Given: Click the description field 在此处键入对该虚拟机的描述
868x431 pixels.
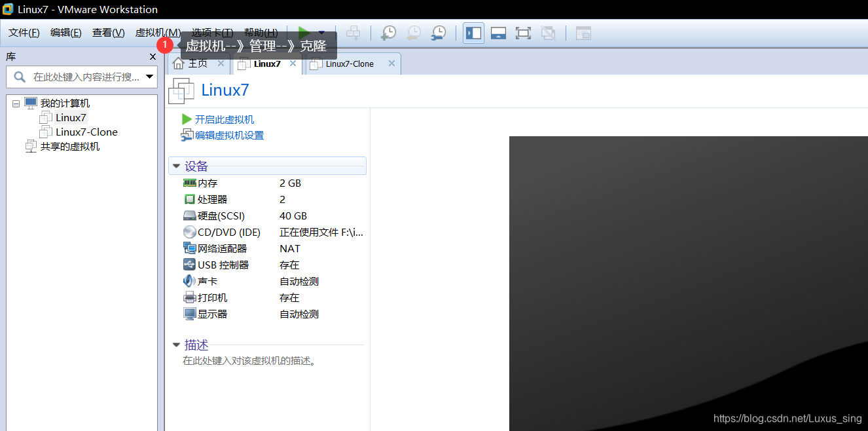Looking at the screenshot, I should tap(249, 361).
